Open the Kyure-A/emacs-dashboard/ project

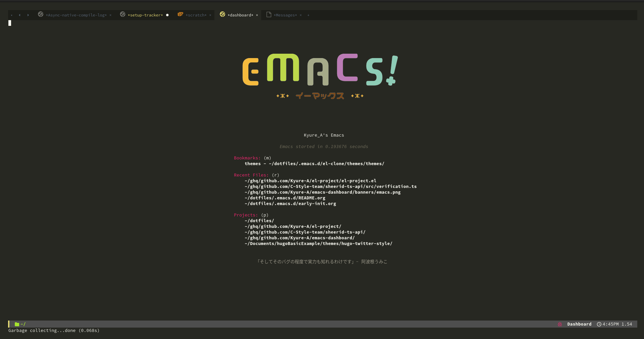click(300, 238)
